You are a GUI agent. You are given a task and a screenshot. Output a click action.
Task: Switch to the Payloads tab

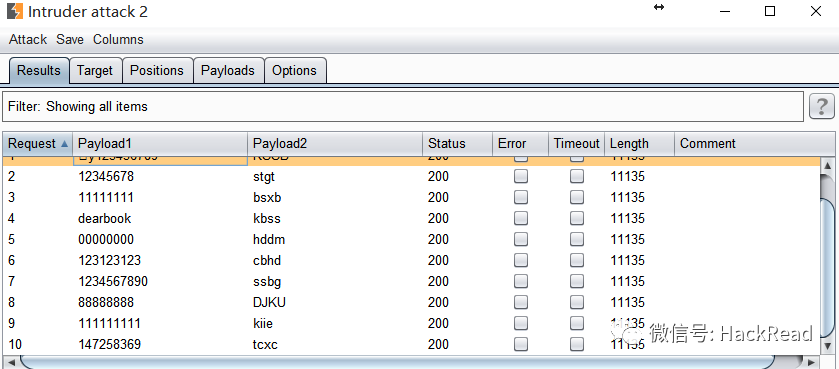point(228,71)
